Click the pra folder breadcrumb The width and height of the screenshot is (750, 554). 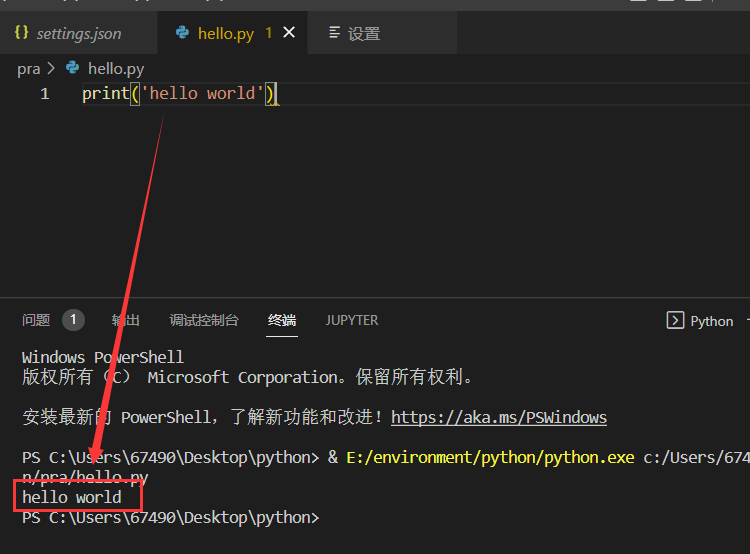click(x=29, y=69)
